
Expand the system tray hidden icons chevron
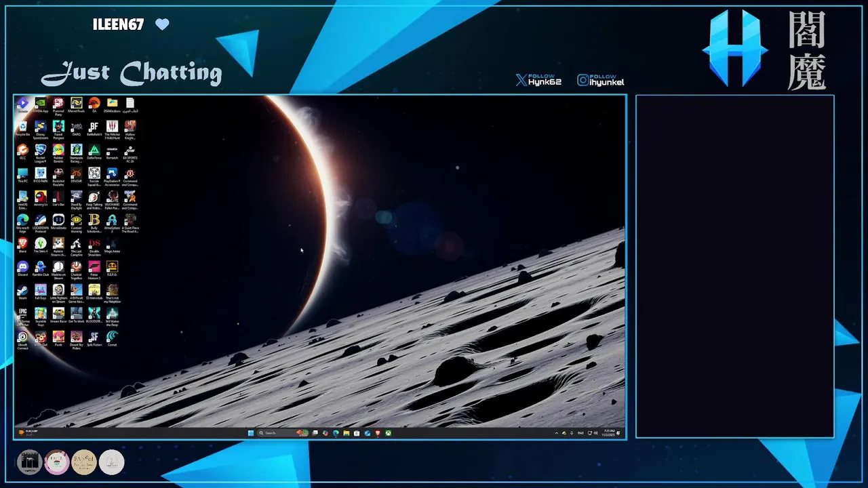[557, 433]
